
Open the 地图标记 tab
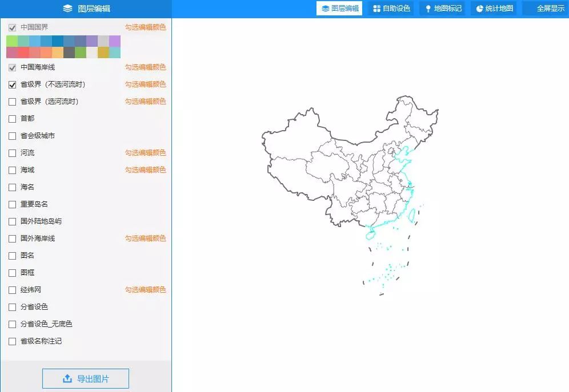click(442, 9)
